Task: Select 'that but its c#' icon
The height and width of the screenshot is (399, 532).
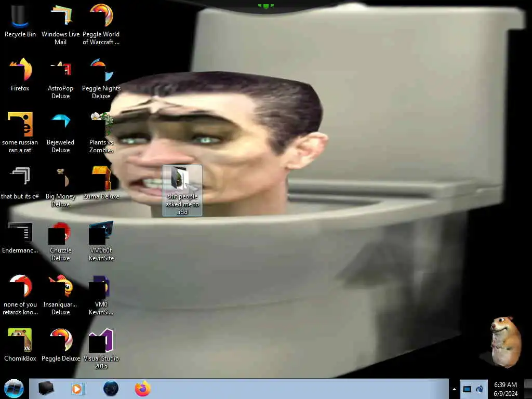Action: (20, 183)
